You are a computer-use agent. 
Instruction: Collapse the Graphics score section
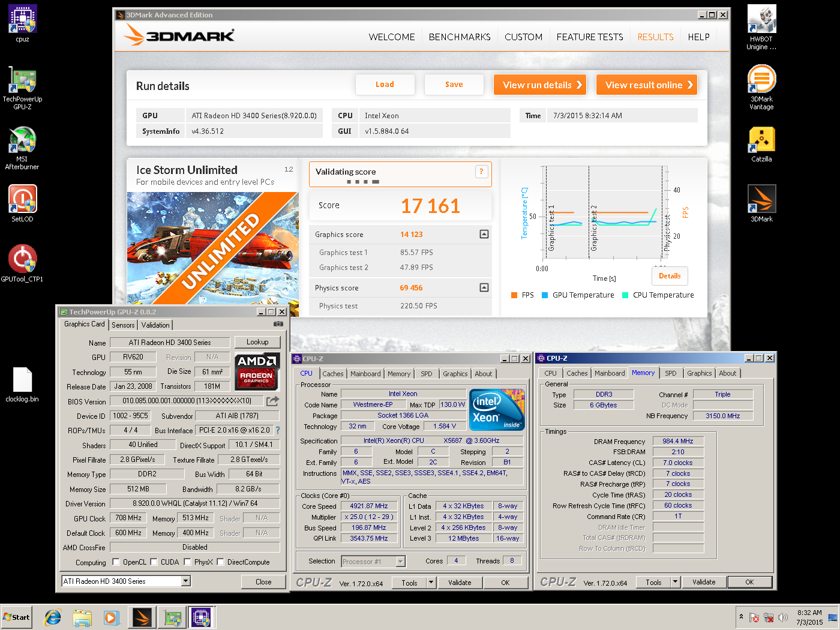pyautogui.click(x=484, y=234)
